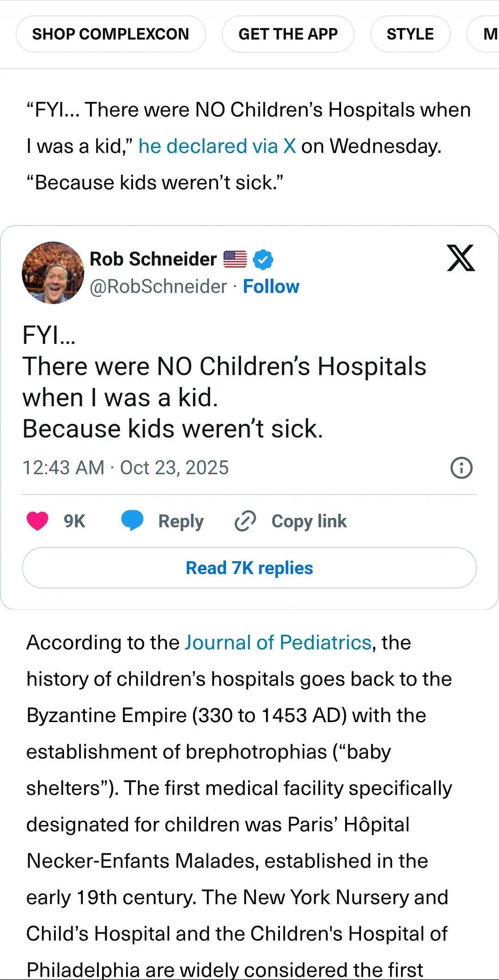Image resolution: width=499 pixels, height=980 pixels.
Task: Open the STYLE nav pill
Action: click(x=410, y=34)
